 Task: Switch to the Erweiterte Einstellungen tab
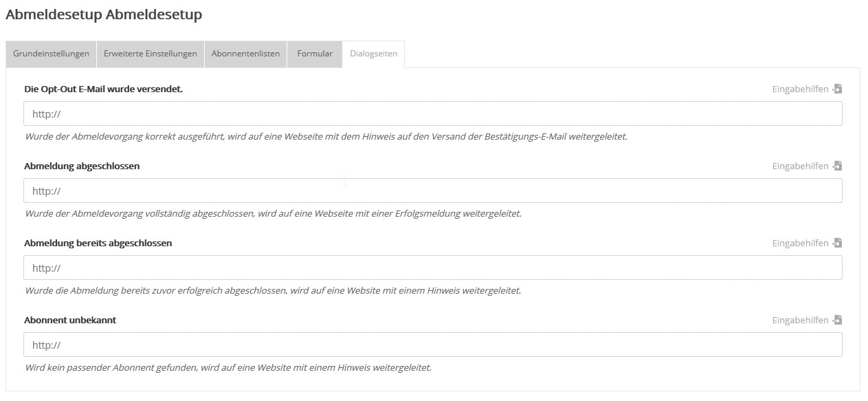(151, 54)
